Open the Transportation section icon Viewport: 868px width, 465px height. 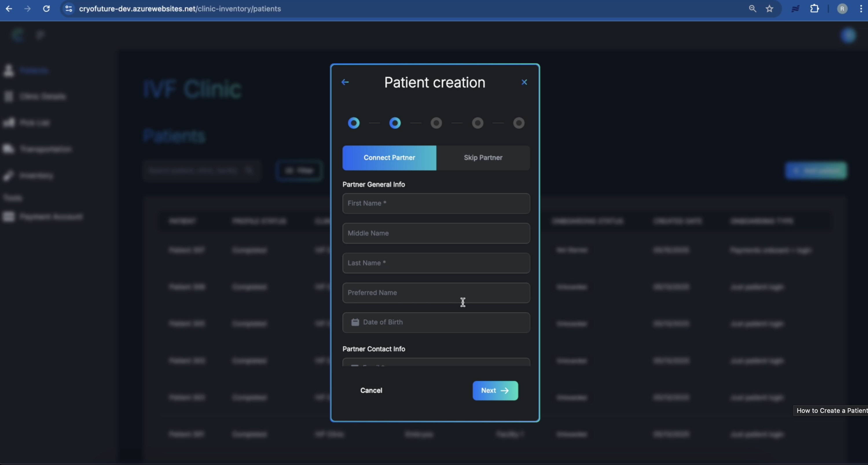click(x=9, y=149)
